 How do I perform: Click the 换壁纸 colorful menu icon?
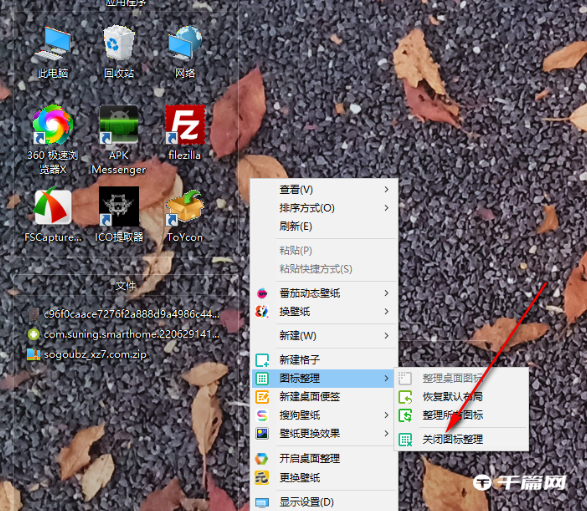(262, 311)
